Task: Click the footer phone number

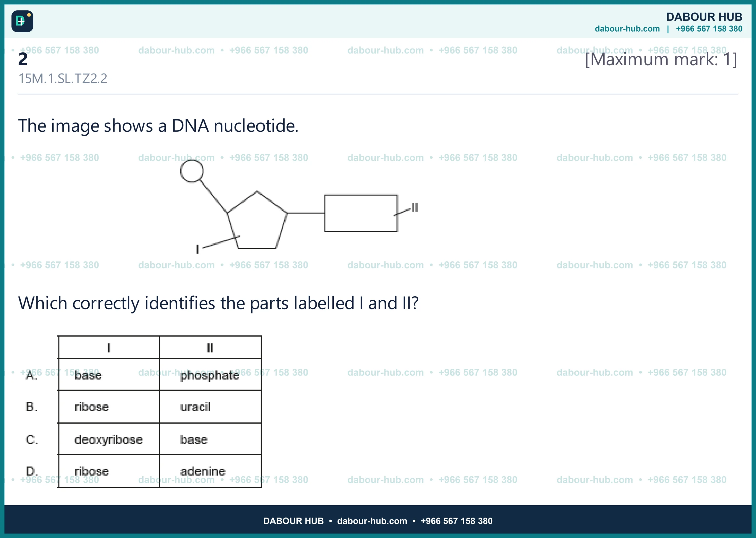Action: (456, 521)
